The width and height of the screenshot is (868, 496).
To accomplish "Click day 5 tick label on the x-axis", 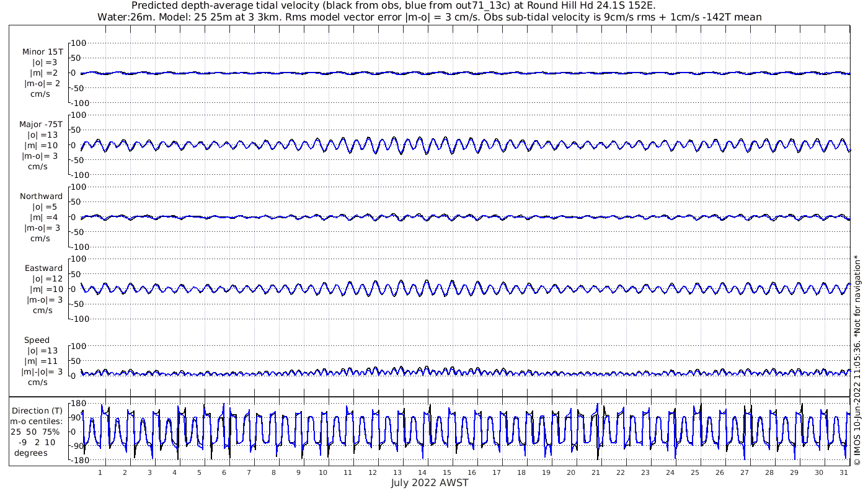I will click(x=199, y=472).
